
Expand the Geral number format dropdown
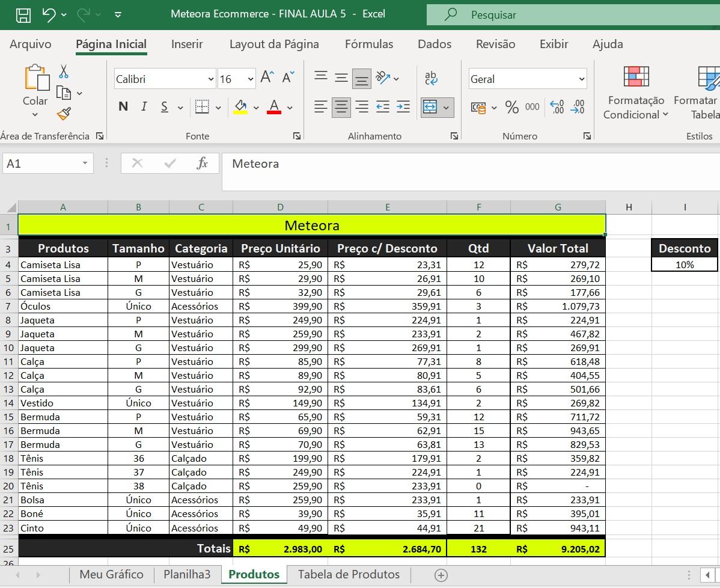[x=581, y=79]
